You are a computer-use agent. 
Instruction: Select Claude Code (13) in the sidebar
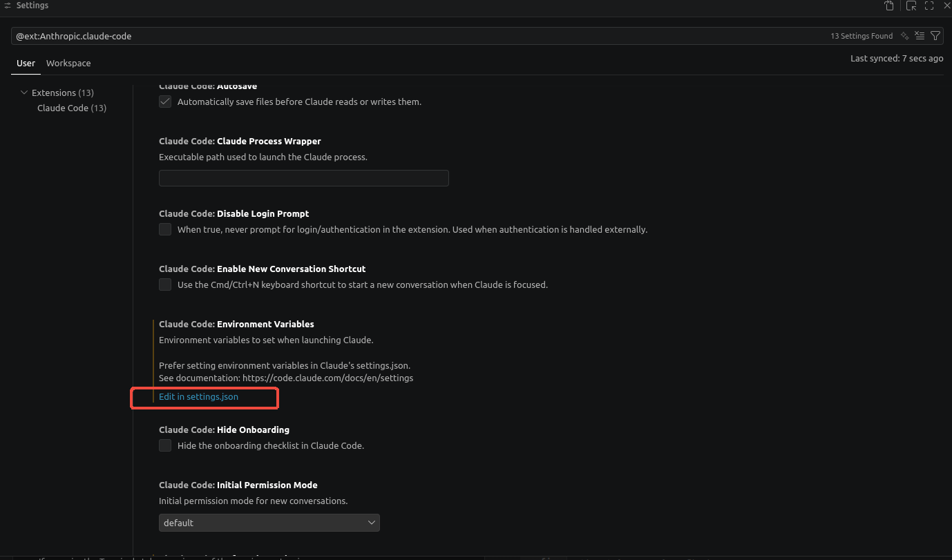(x=72, y=108)
